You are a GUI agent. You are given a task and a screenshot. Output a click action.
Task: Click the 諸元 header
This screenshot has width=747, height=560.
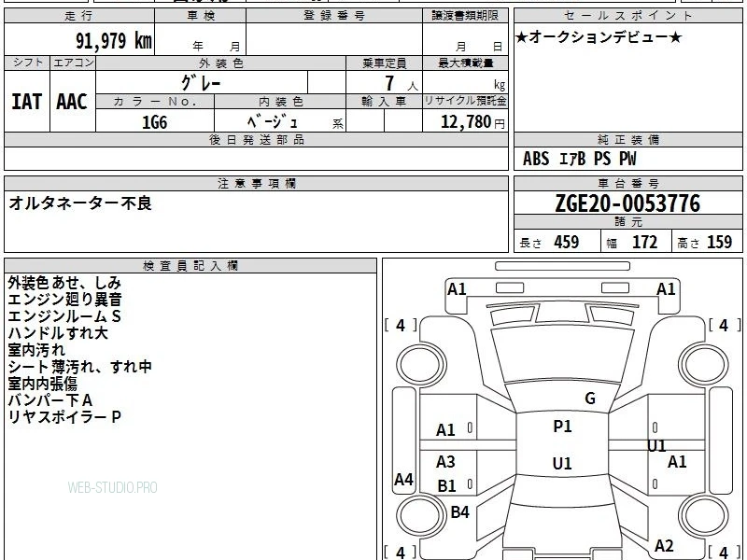point(627,221)
